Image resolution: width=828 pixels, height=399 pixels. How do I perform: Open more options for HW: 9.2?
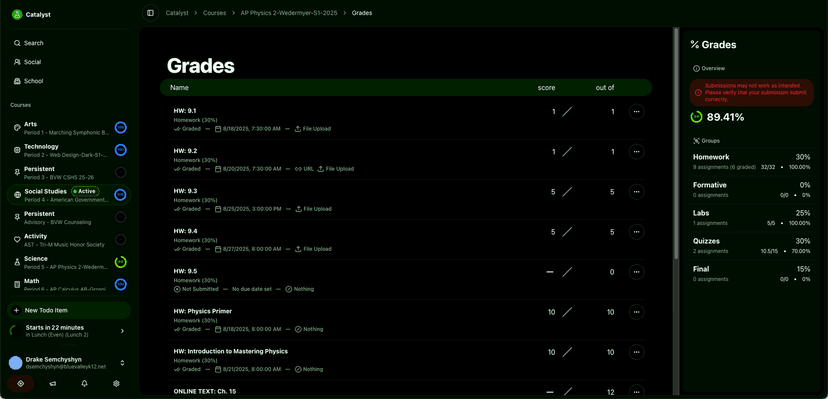[x=636, y=152]
